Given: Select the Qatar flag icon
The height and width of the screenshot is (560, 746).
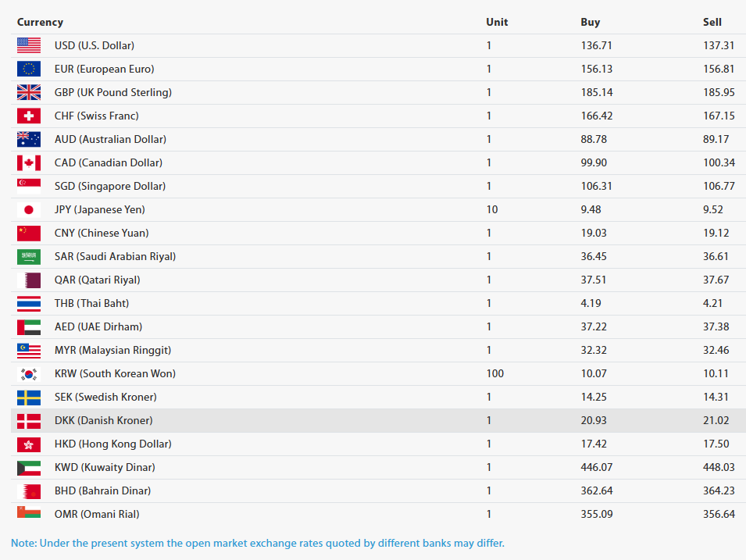Looking at the screenshot, I should (x=29, y=280).
